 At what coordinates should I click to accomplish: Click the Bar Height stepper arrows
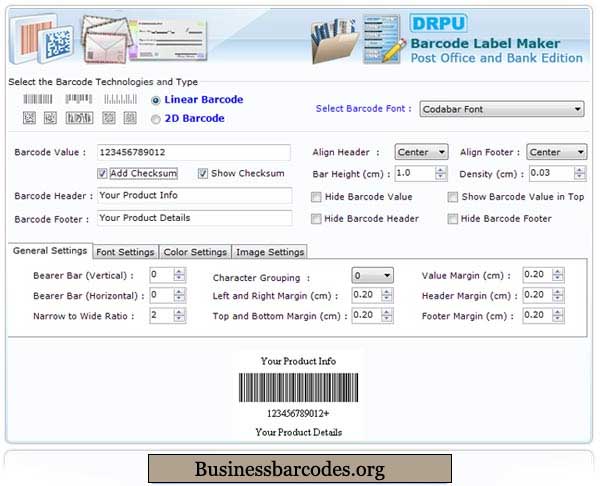(x=441, y=173)
